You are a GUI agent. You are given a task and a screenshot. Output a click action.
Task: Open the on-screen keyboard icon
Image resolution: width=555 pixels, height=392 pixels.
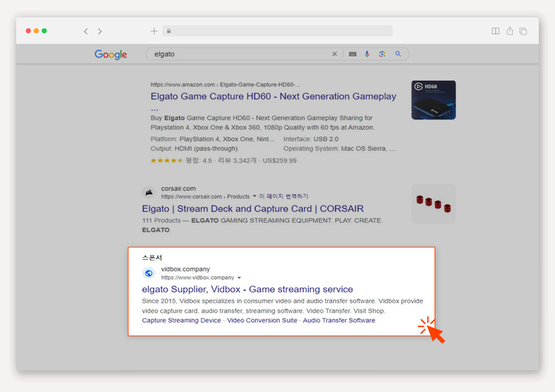pyautogui.click(x=353, y=54)
